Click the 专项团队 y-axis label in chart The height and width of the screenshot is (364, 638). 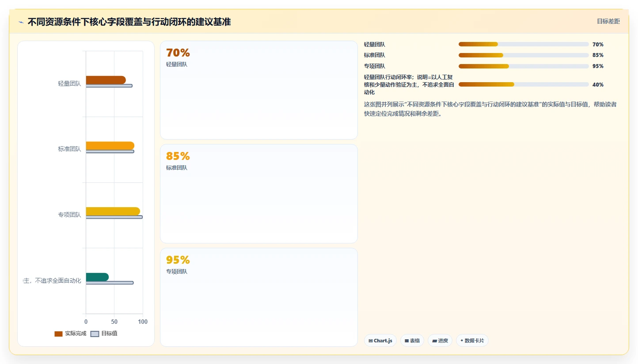pyautogui.click(x=69, y=215)
